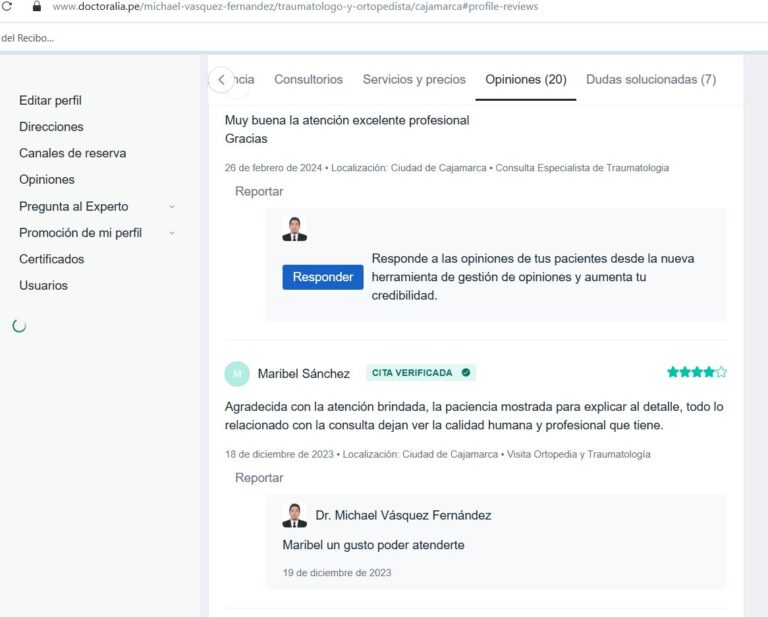Click the loading spinner icon in sidebar

click(19, 326)
